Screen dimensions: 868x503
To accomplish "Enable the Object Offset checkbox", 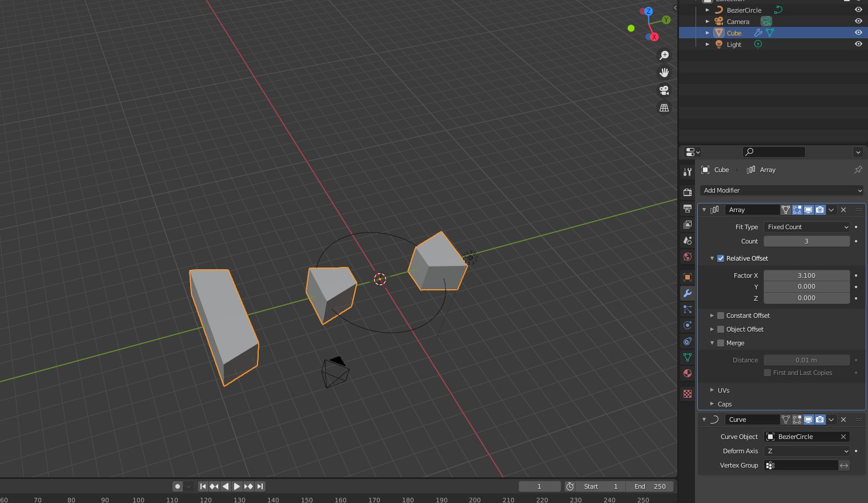I will point(721,329).
